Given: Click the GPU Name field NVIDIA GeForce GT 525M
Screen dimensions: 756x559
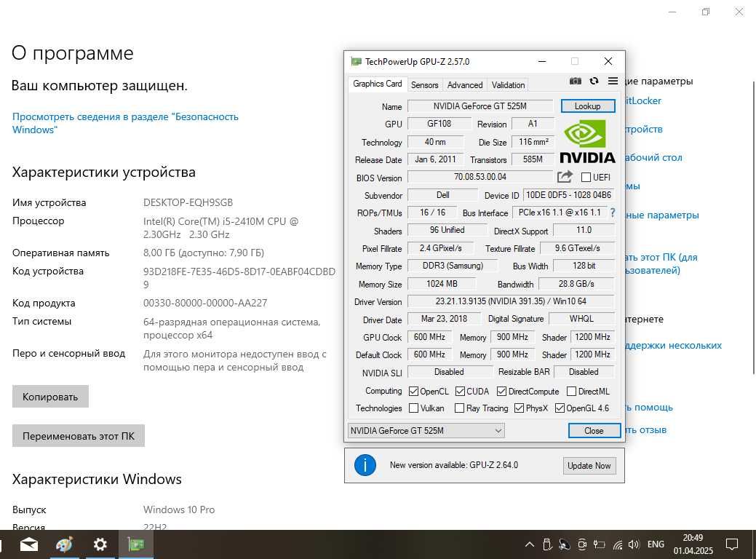Looking at the screenshot, I should click(x=480, y=106).
